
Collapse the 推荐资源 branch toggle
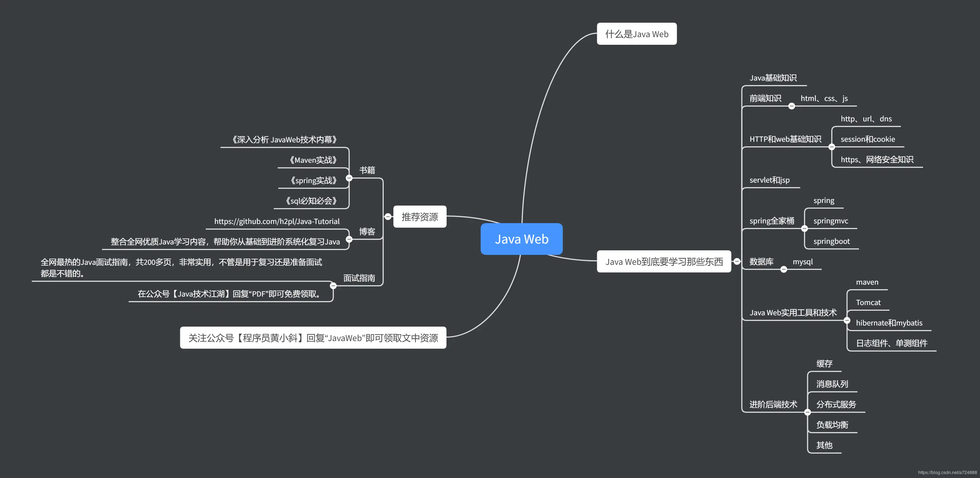pyautogui.click(x=388, y=217)
